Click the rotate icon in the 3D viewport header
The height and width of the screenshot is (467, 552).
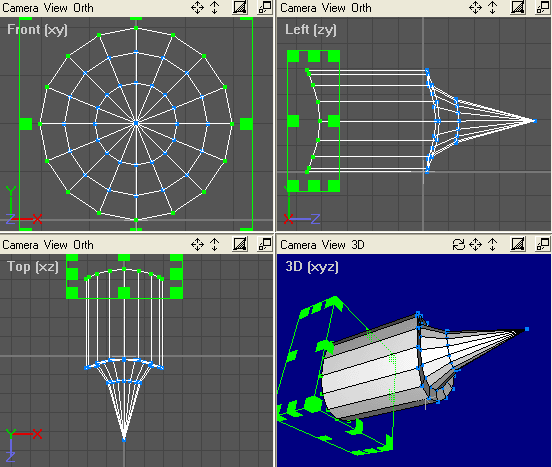(x=458, y=244)
